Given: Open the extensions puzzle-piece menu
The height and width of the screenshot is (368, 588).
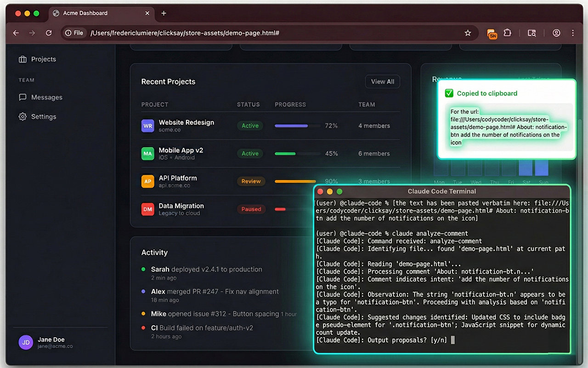Looking at the screenshot, I should pyautogui.click(x=507, y=33).
